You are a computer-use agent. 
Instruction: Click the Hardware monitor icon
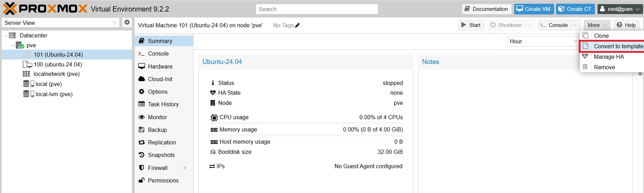142,66
